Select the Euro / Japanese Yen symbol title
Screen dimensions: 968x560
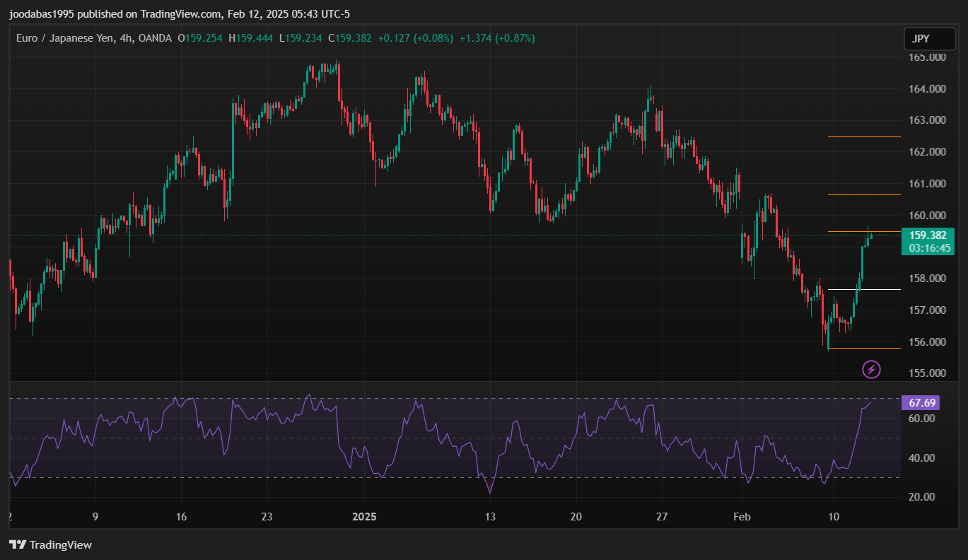(66, 38)
